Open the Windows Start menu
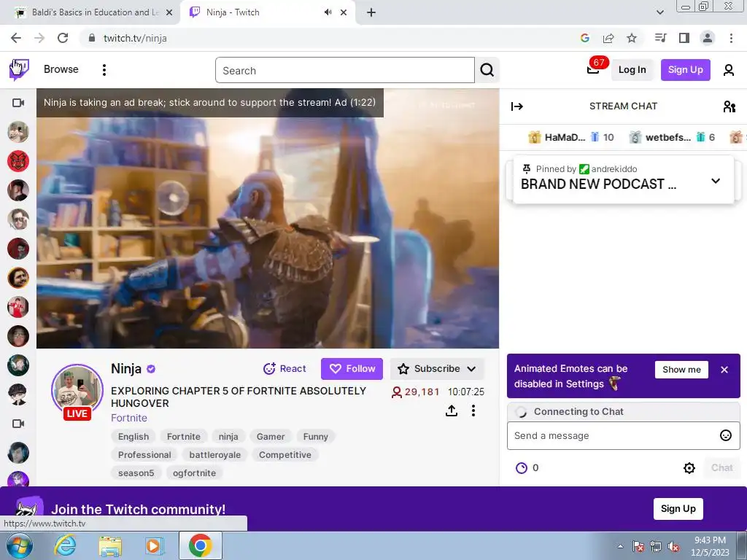 tap(20, 545)
